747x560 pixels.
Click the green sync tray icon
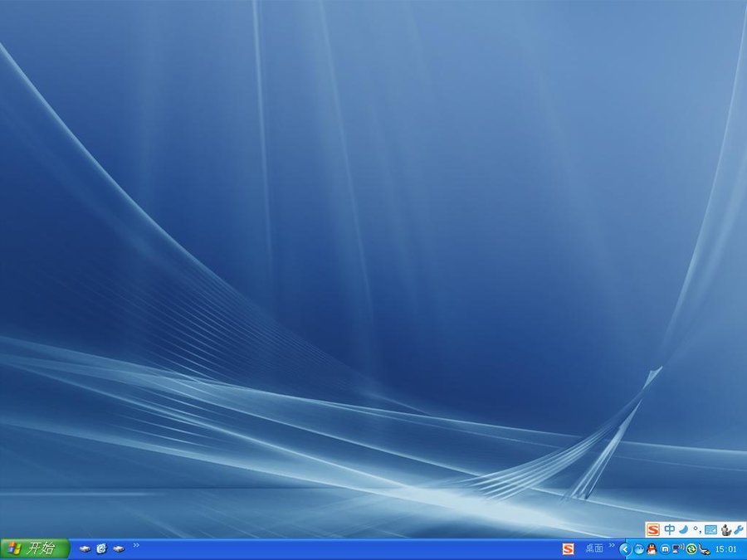tap(691, 549)
